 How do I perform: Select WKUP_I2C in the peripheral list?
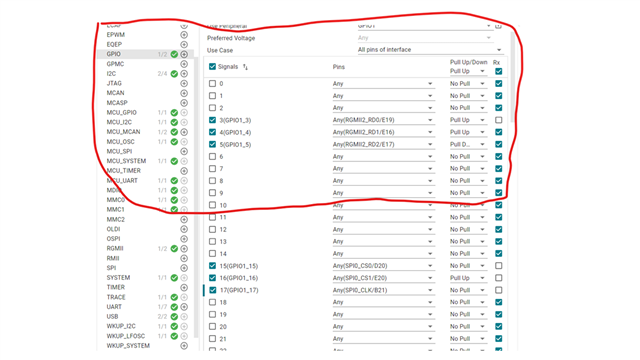point(121,326)
